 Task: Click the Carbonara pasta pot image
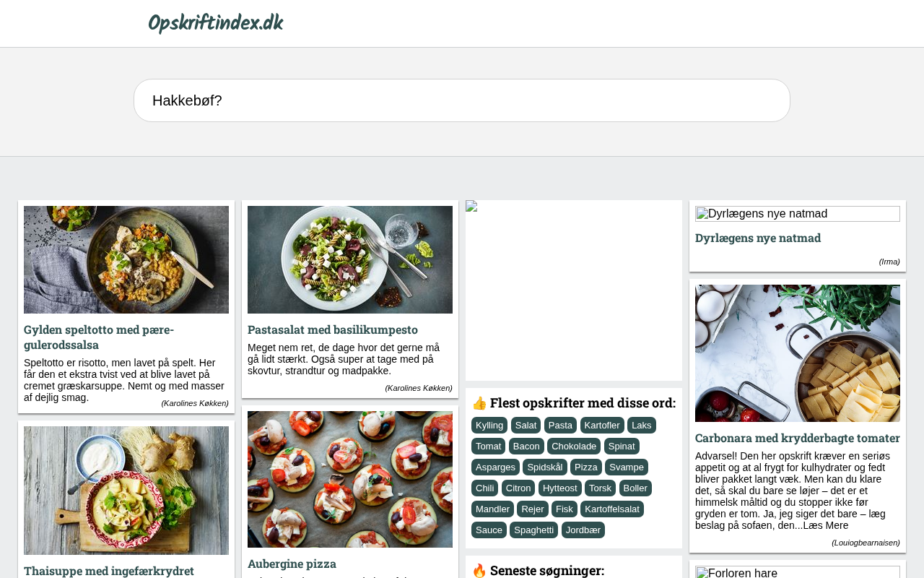(798, 353)
